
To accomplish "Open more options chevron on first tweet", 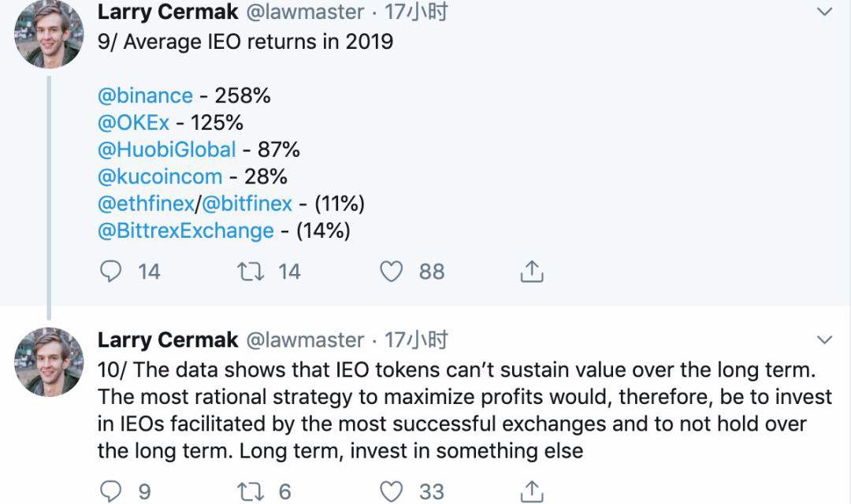I will 824,12.
